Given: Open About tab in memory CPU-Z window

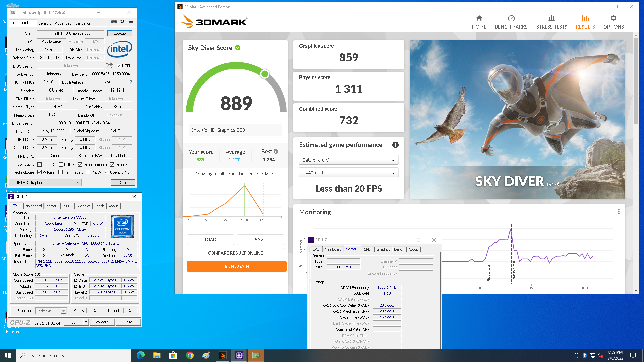Looking at the screenshot, I should coord(413,249).
